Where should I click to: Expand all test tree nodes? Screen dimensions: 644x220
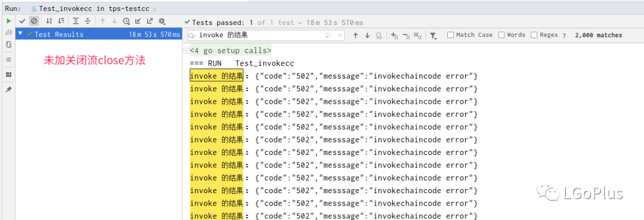(x=76, y=21)
